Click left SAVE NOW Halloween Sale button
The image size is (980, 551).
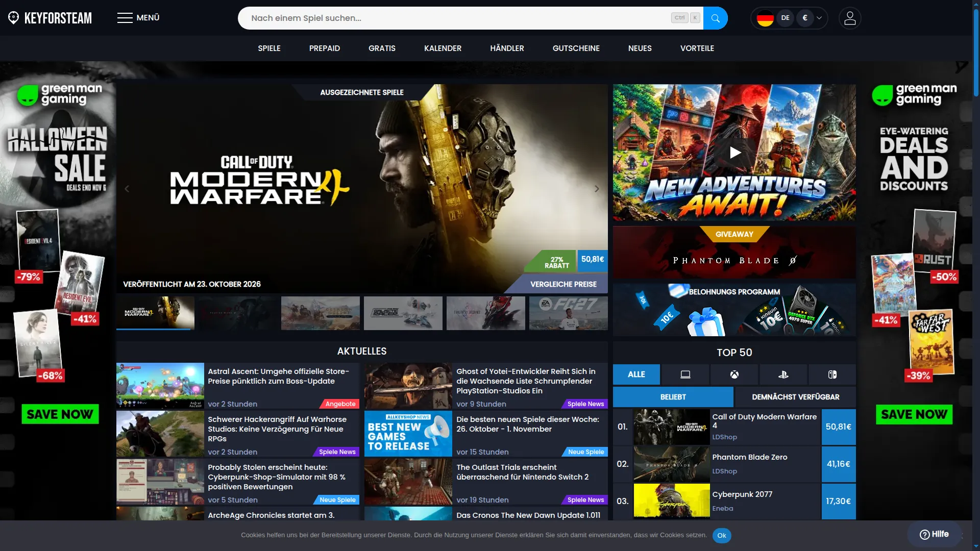(x=60, y=414)
